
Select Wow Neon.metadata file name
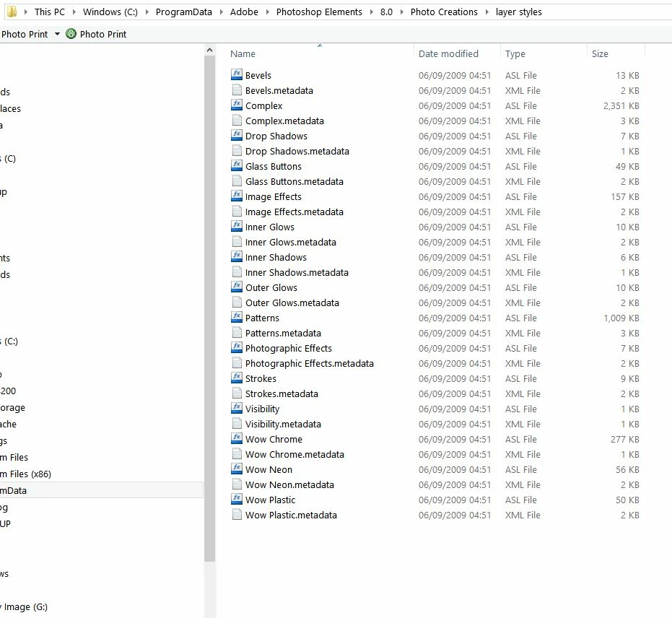click(289, 484)
